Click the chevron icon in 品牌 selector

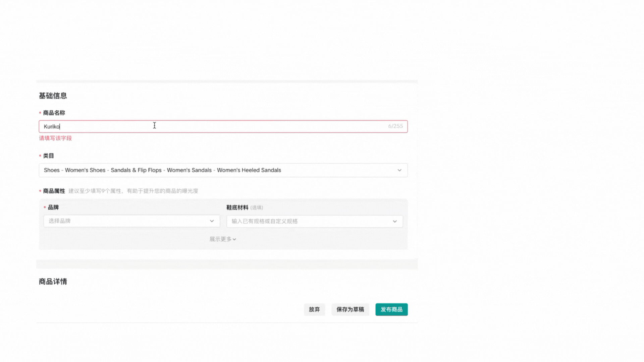212,221
